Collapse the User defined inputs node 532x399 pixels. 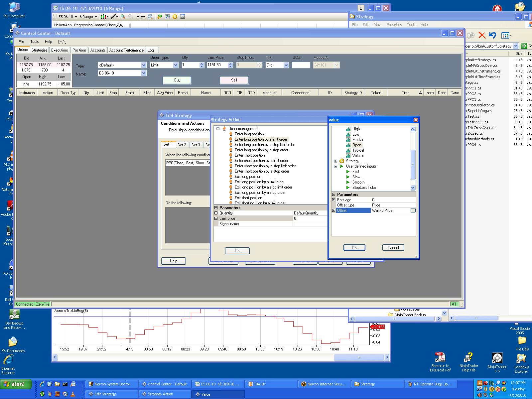pyautogui.click(x=335, y=166)
